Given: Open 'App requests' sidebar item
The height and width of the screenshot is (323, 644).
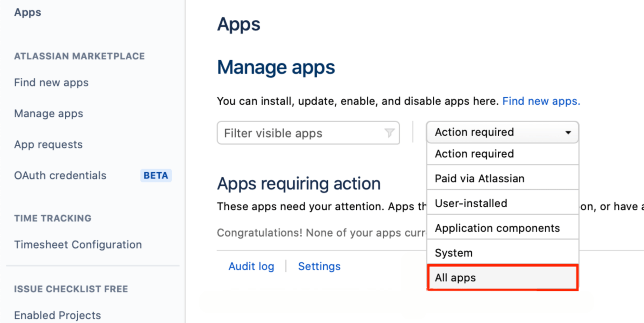Looking at the screenshot, I should point(48,144).
